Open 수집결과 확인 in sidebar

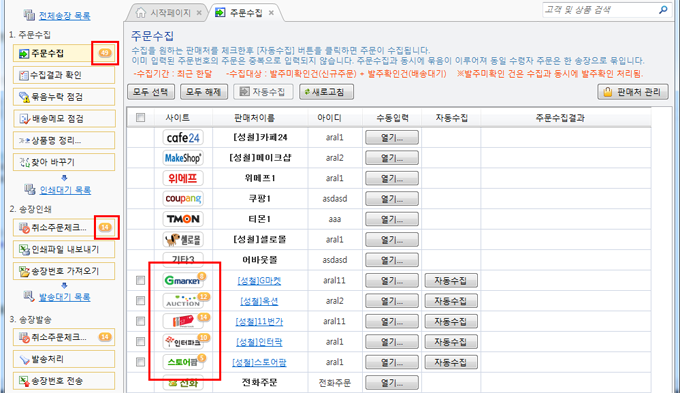(64, 75)
